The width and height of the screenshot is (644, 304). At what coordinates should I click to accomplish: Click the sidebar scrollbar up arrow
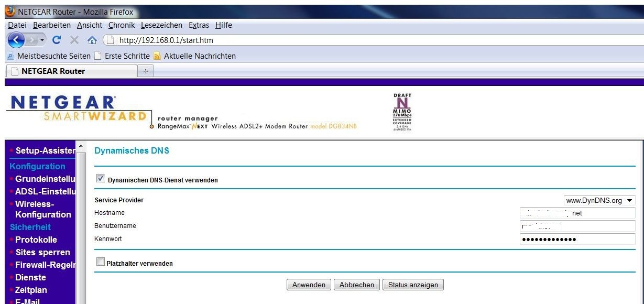pos(81,146)
